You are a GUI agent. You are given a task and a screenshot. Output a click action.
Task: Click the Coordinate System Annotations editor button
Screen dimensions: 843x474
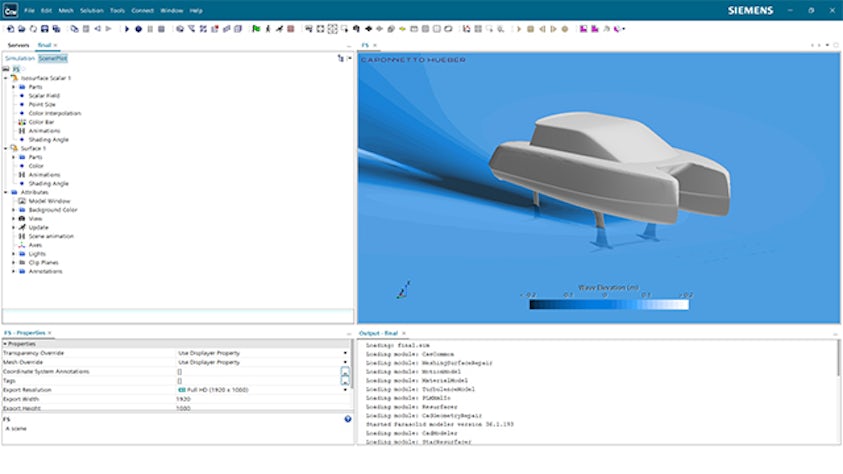[345, 372]
